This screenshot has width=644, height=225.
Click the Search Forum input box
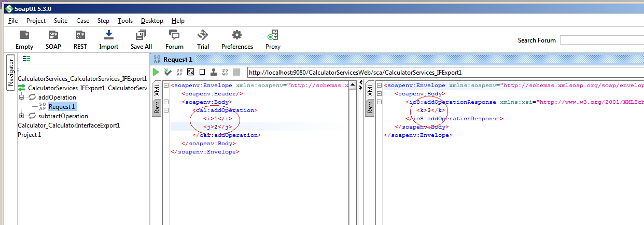click(601, 40)
